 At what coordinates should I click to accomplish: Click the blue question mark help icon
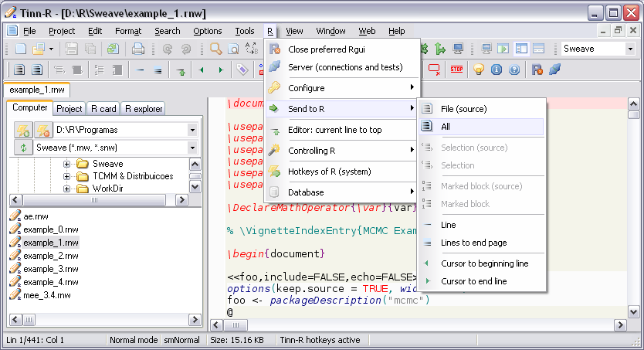tap(513, 70)
